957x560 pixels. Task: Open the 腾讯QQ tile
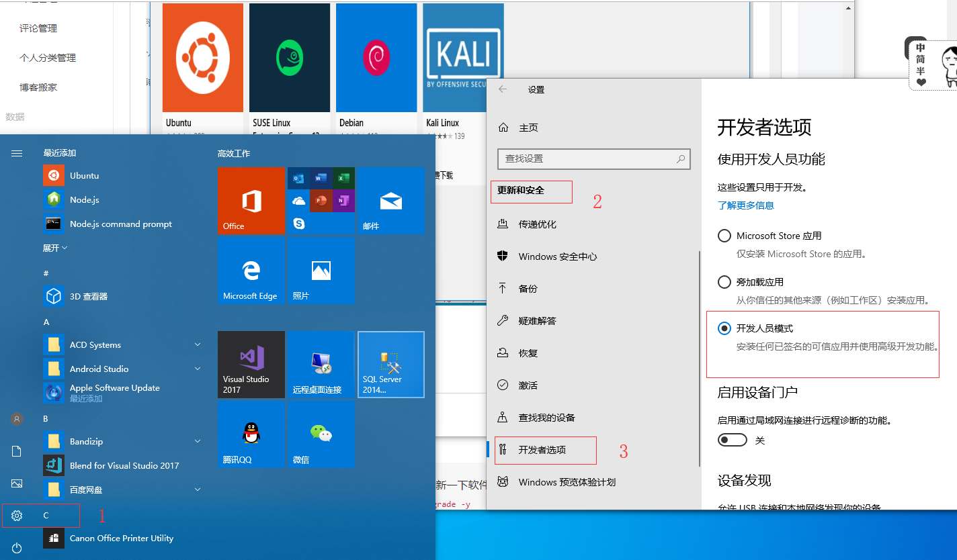(x=251, y=434)
